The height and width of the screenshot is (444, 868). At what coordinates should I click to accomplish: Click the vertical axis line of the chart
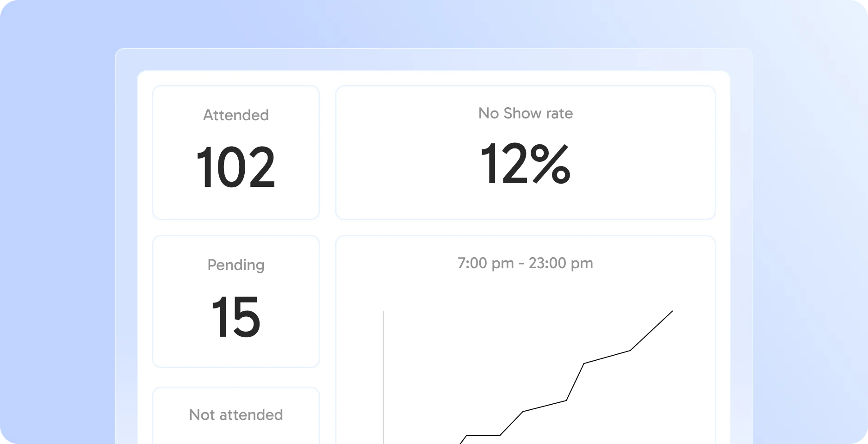[384, 370]
